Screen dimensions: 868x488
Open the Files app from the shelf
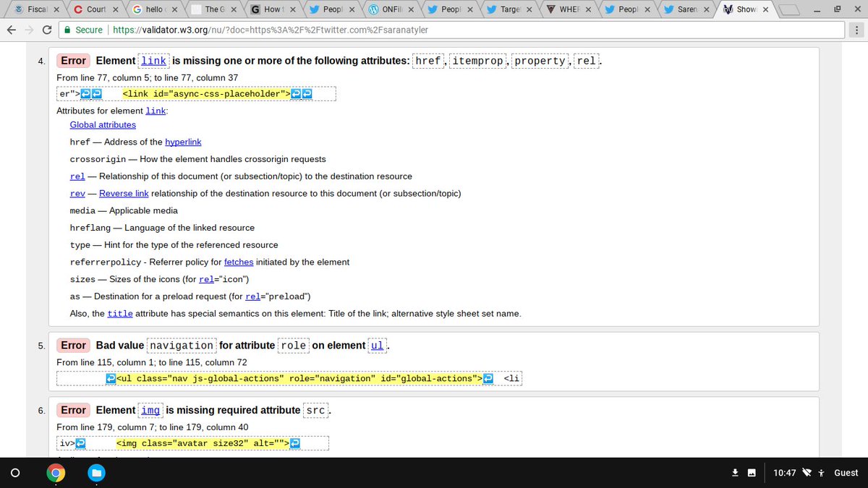click(96, 473)
